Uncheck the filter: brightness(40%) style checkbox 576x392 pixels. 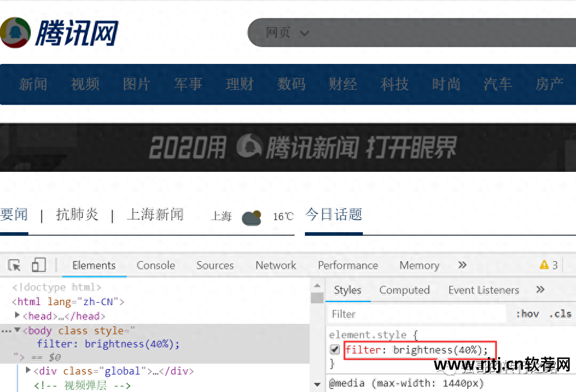334,349
